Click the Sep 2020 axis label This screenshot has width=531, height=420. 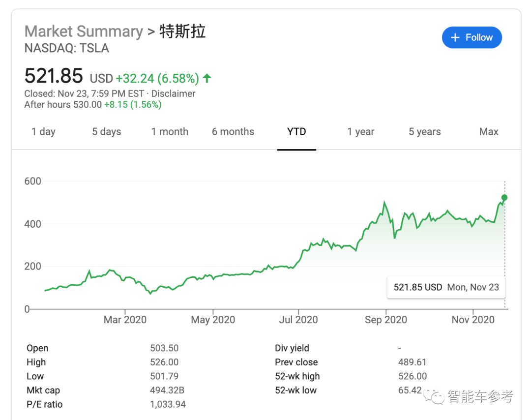click(x=386, y=320)
